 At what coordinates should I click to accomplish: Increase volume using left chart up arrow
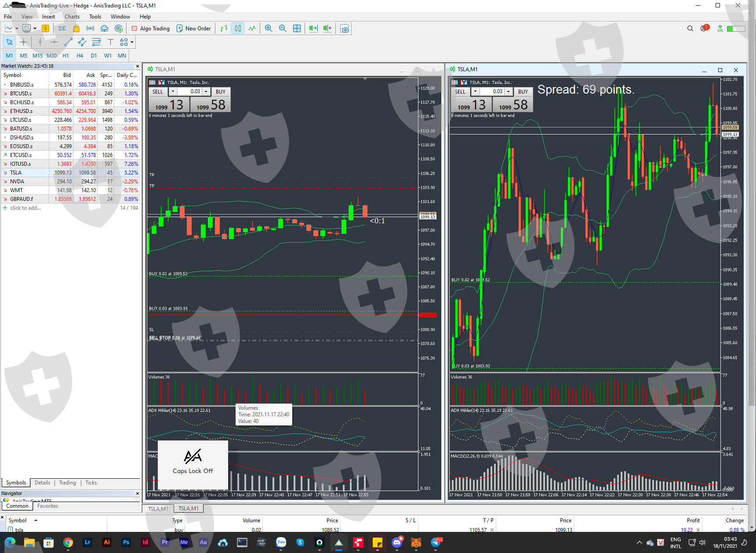(x=206, y=91)
